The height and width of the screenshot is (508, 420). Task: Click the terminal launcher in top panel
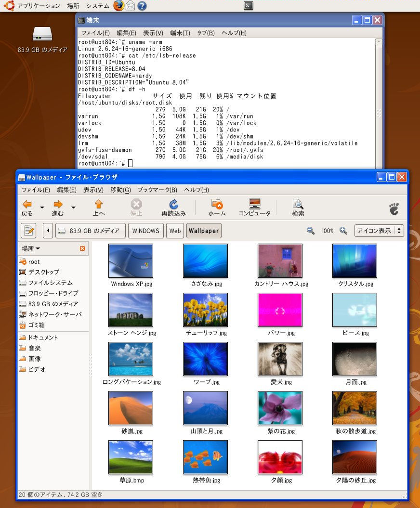point(249,5)
